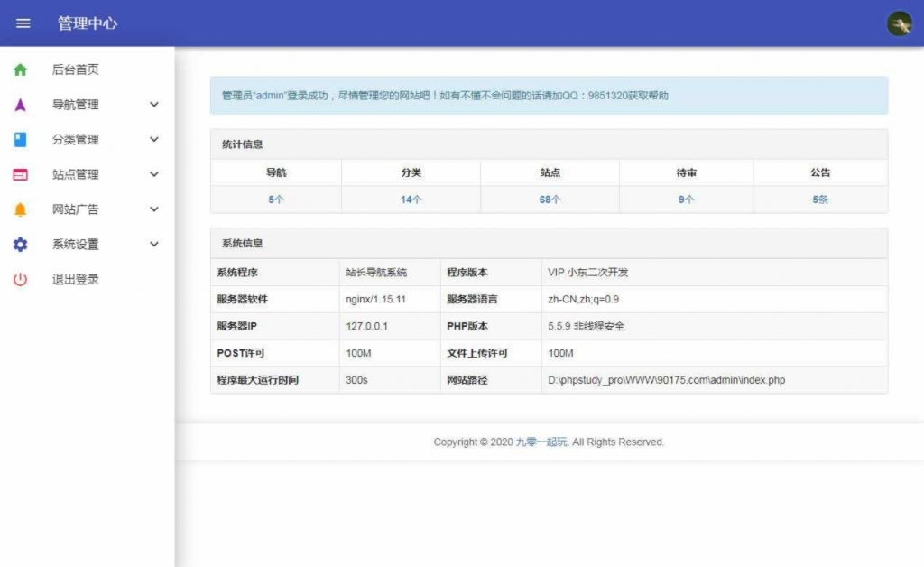Click the 68个 site count link
The image size is (924, 567).
550,200
